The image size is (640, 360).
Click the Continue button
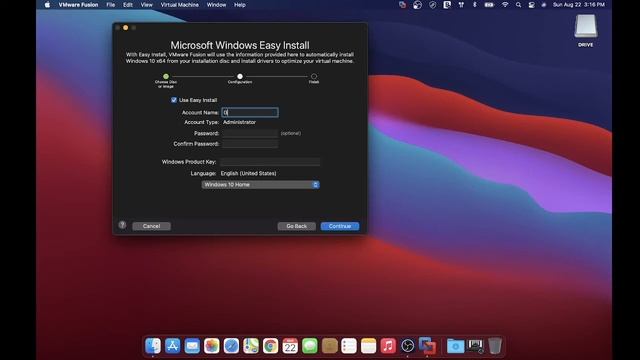[340, 226]
